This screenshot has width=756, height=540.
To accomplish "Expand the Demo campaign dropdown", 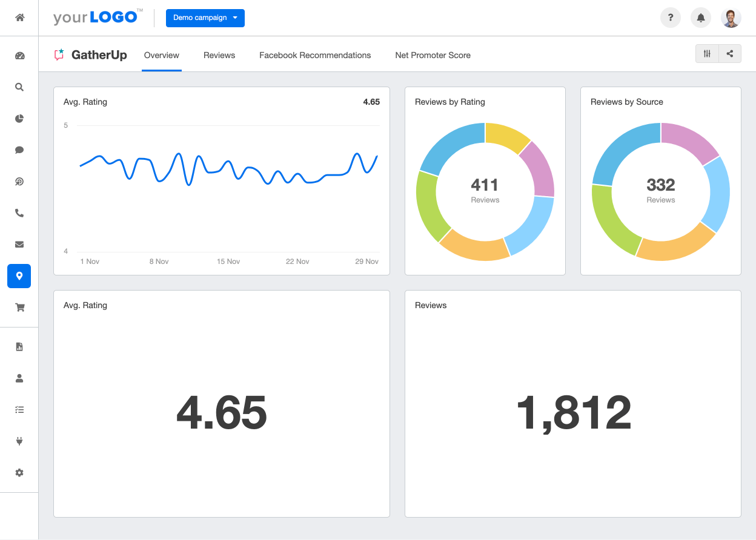I will pyautogui.click(x=205, y=18).
